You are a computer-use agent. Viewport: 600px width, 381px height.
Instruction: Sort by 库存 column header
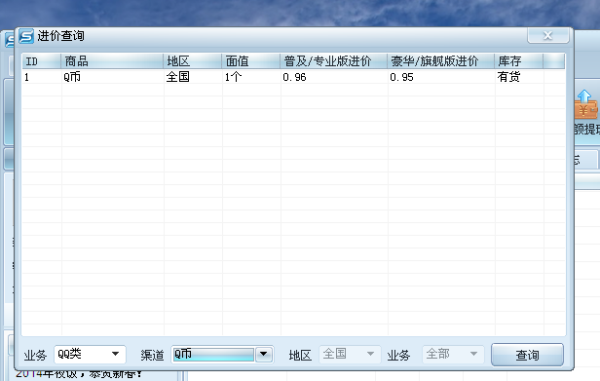(x=519, y=61)
